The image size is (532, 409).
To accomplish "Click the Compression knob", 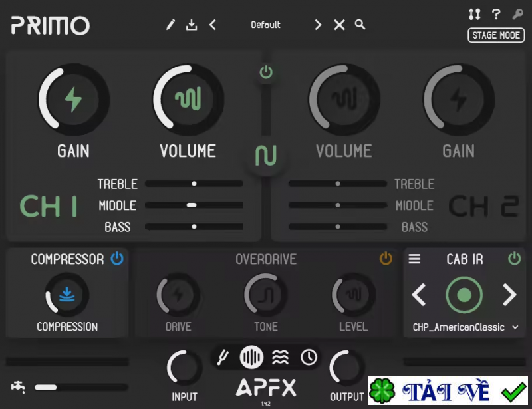I will pos(67,295).
